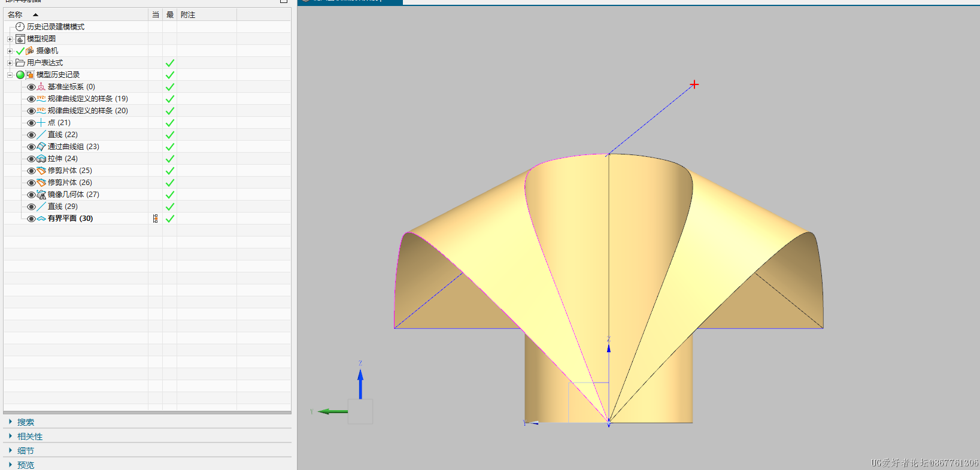Image resolution: width=980 pixels, height=470 pixels.
Task: Click the current-feature marker in 有界平面 (30) row
Action: [155, 219]
